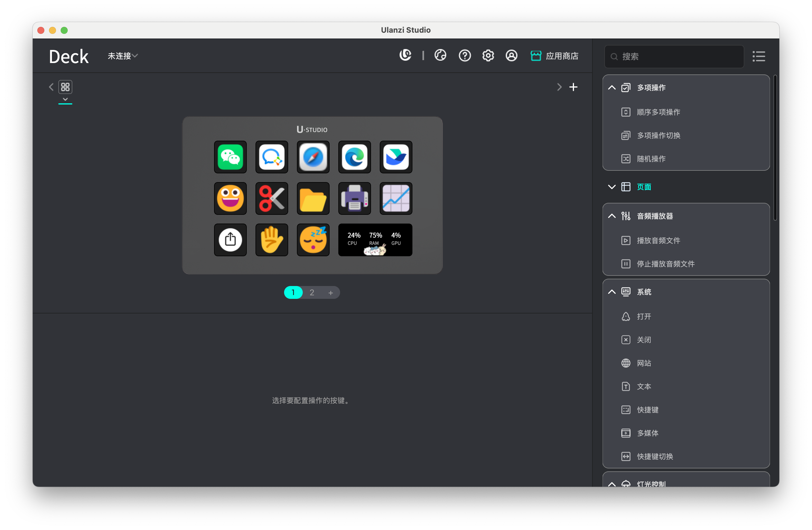Open the 未连接 device dropdown
The image size is (812, 530).
(123, 56)
